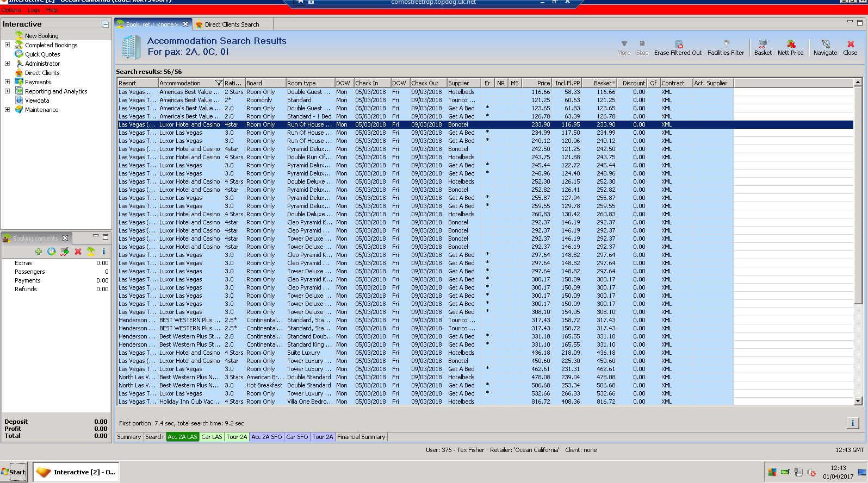Sort results by the Supplier column header
This screenshot has height=483, width=868.
tap(464, 83)
